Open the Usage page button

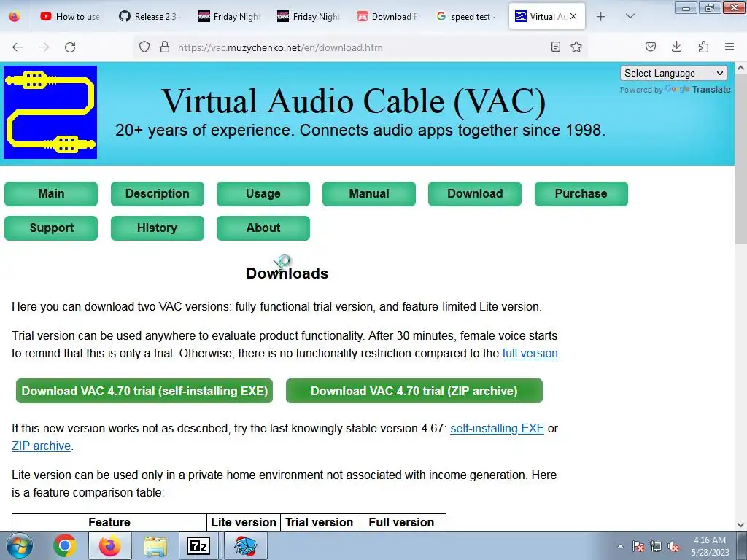click(x=263, y=194)
